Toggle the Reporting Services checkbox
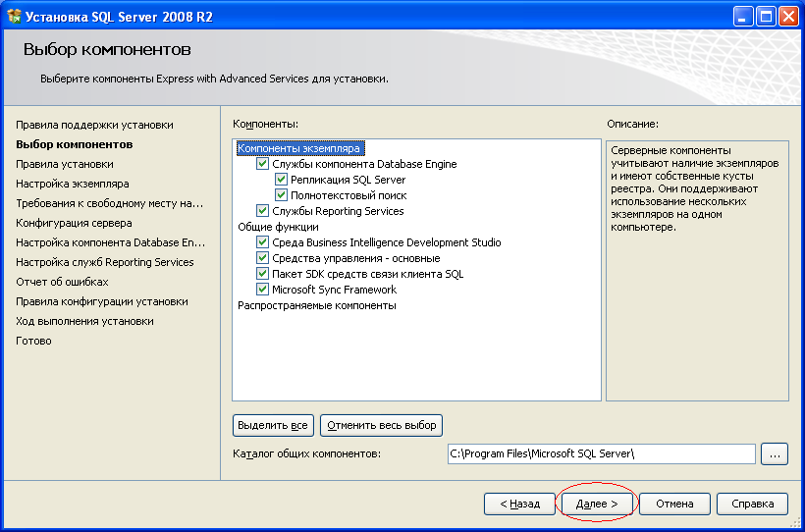This screenshot has height=532, width=805. click(x=262, y=211)
